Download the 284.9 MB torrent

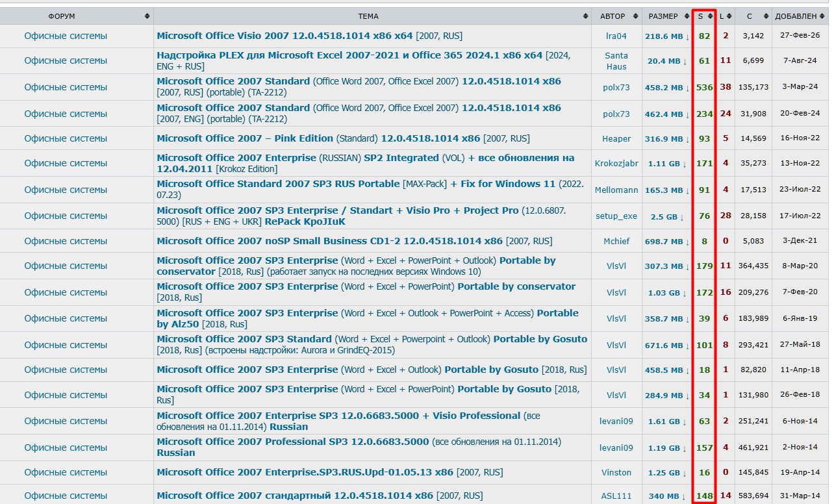[667, 394]
